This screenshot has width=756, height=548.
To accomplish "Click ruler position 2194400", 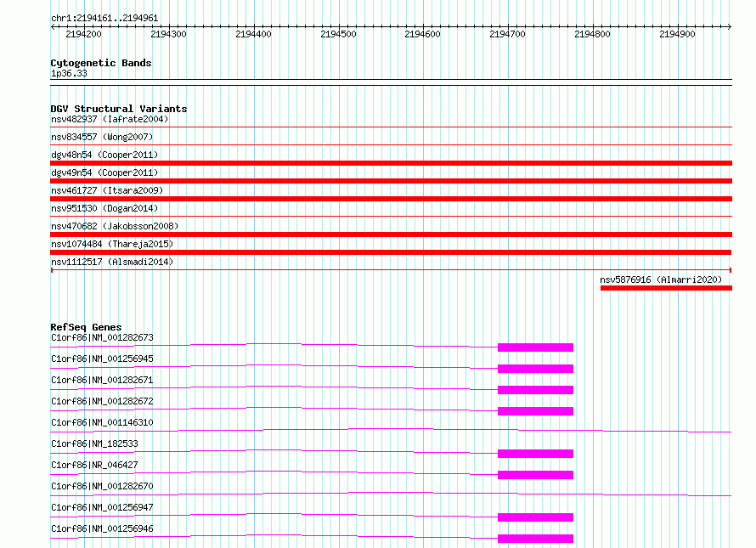I will pyautogui.click(x=253, y=34).
